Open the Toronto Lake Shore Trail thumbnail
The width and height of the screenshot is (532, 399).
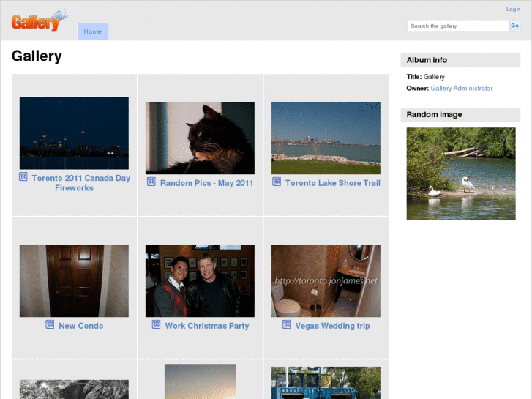[326, 138]
